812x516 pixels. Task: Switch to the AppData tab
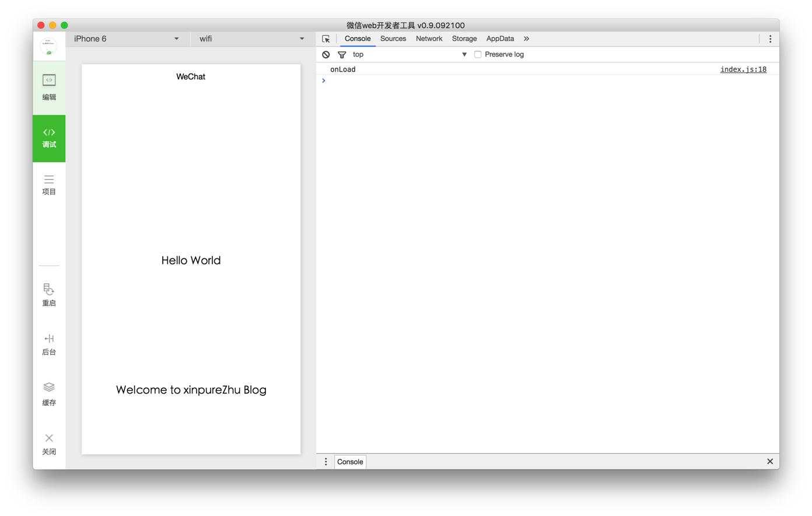click(x=500, y=38)
